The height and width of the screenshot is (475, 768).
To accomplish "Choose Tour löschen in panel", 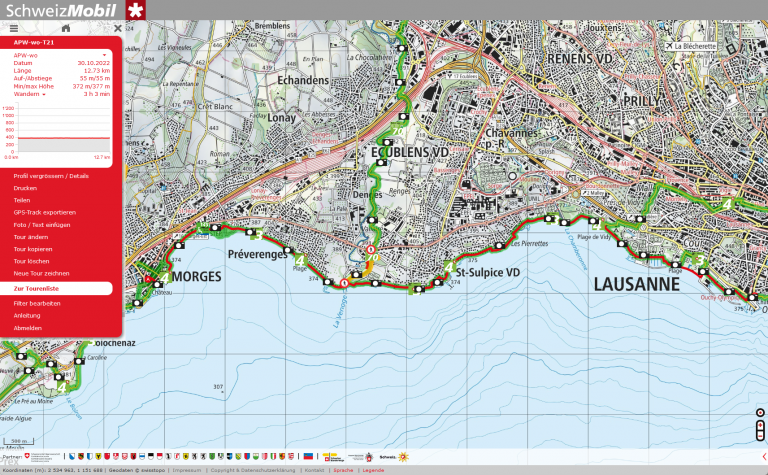I will pyautogui.click(x=31, y=260).
